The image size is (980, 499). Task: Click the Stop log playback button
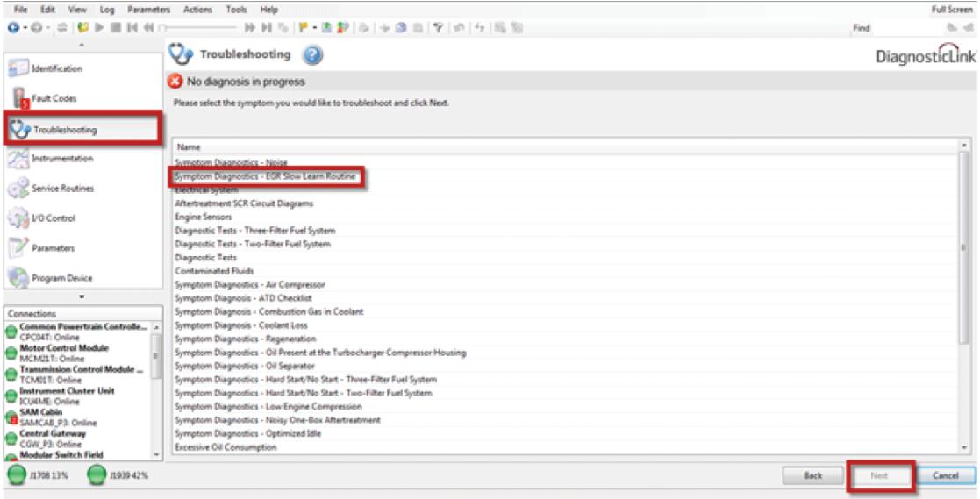[117, 27]
